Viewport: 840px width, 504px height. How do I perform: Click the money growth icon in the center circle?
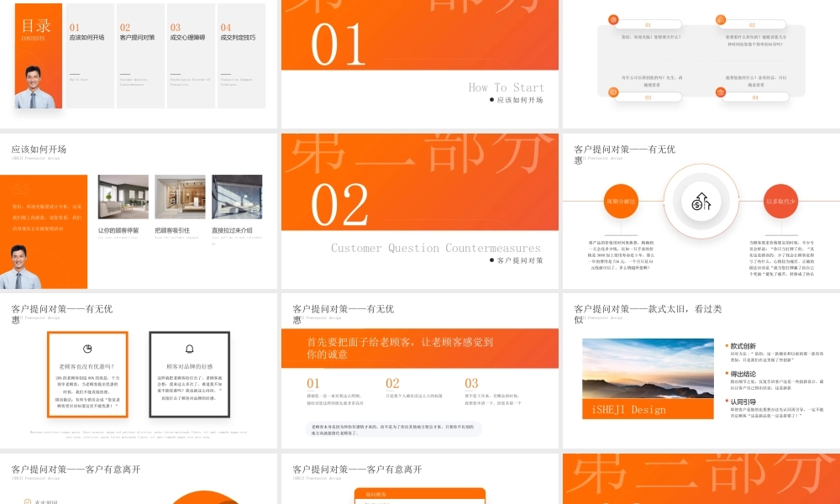tap(701, 202)
